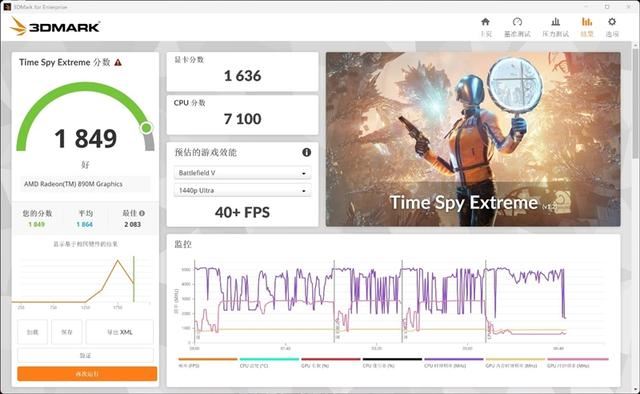Click the estimated game performance info icon
The width and height of the screenshot is (640, 394).
tap(307, 152)
